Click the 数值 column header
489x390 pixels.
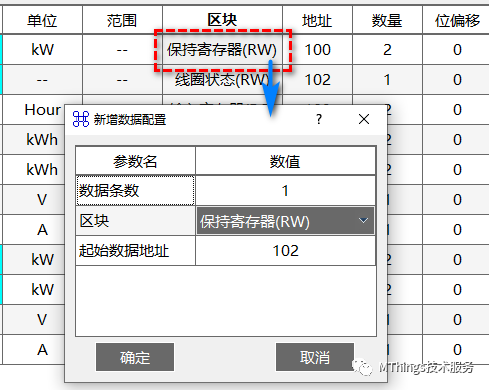[285, 161]
